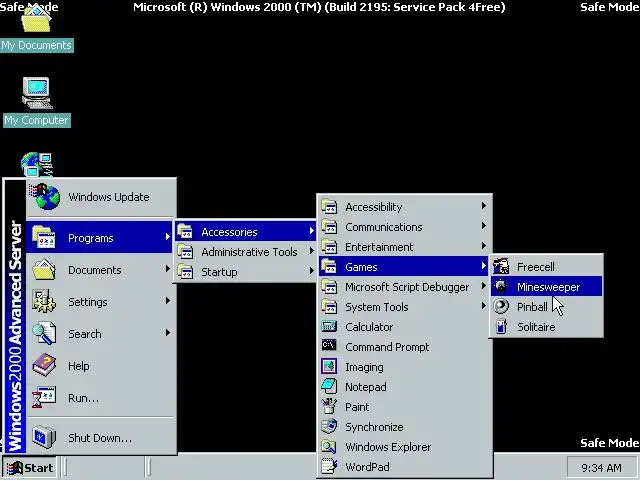Click the Start button
Screen dimensions: 640x480
pos(29,467)
